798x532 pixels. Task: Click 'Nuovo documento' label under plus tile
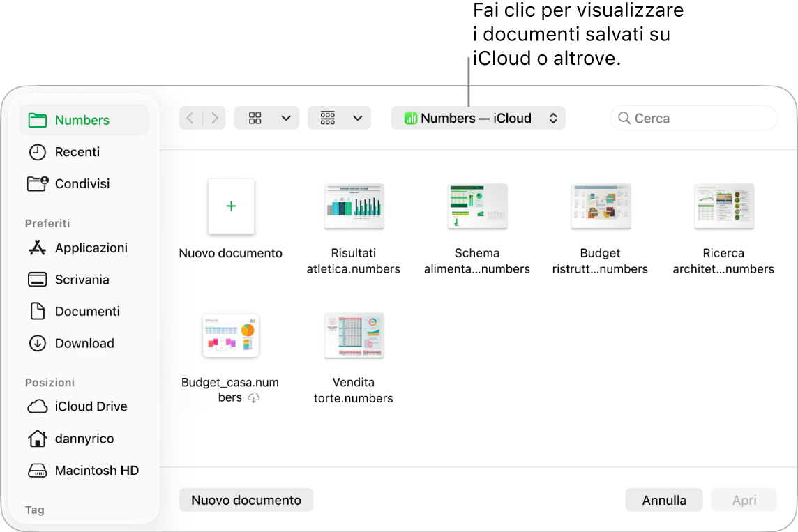pos(231,253)
